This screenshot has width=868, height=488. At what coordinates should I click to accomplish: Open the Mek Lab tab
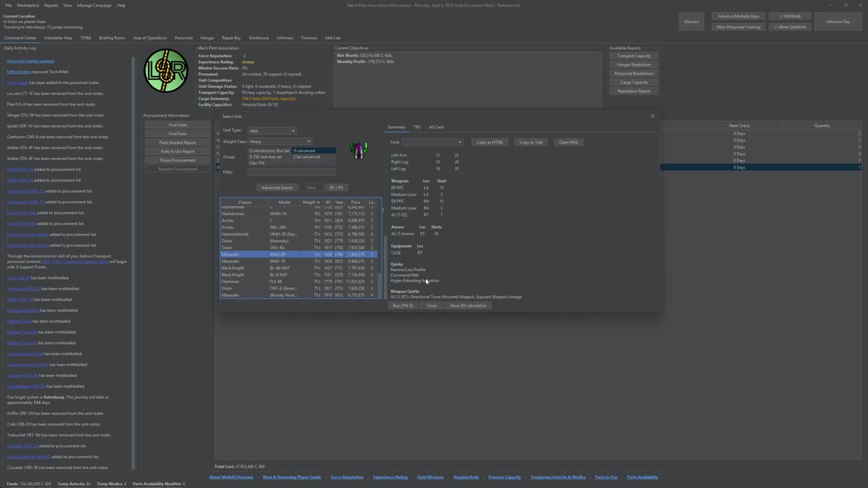tap(333, 38)
